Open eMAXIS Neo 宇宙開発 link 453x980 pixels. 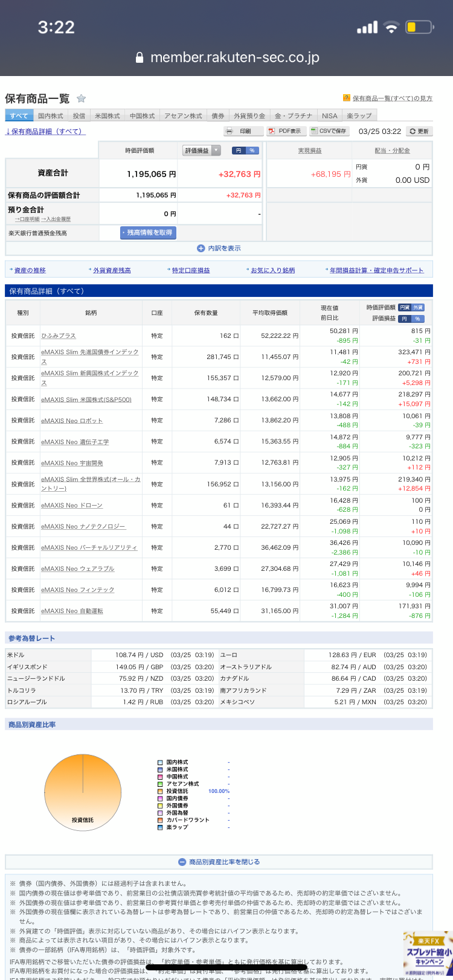pyautogui.click(x=72, y=463)
